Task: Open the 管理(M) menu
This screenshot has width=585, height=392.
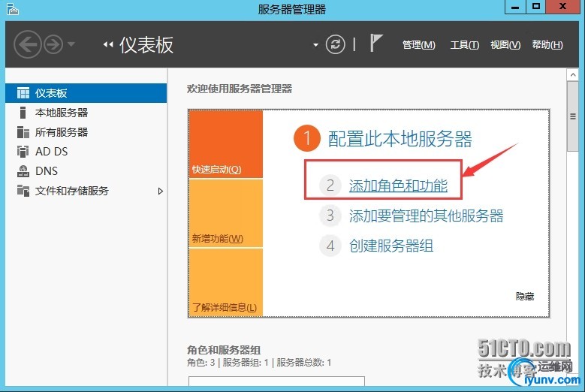Action: [x=418, y=45]
